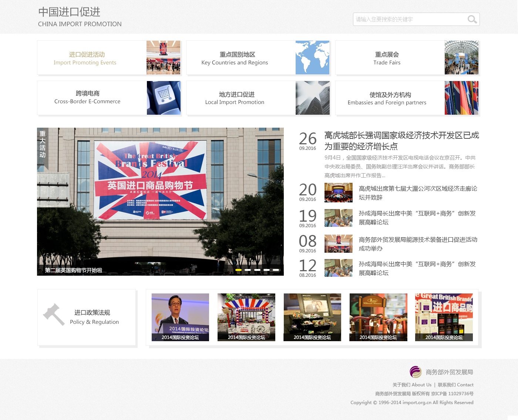Click the 京ICP备 11029736号 registration text
The image size is (518, 420).
[x=452, y=394]
